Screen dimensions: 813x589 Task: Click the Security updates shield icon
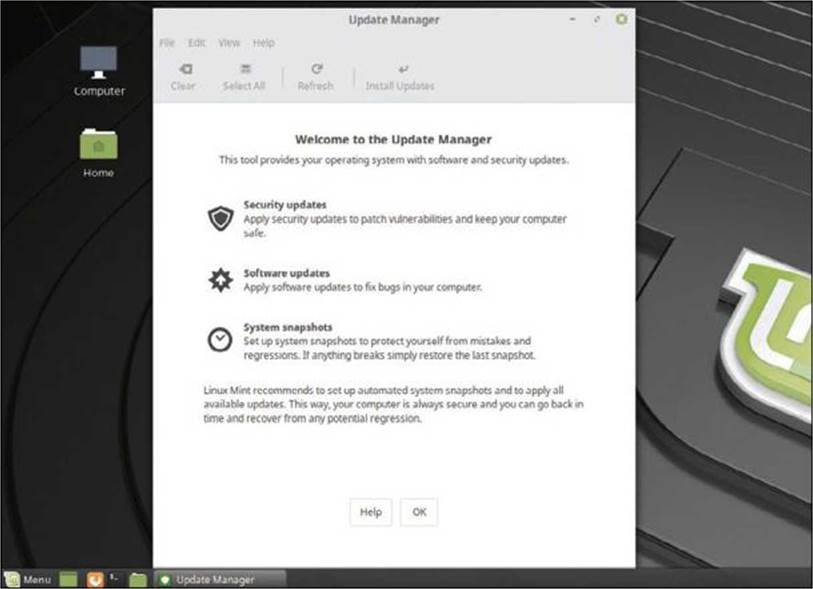pos(221,218)
